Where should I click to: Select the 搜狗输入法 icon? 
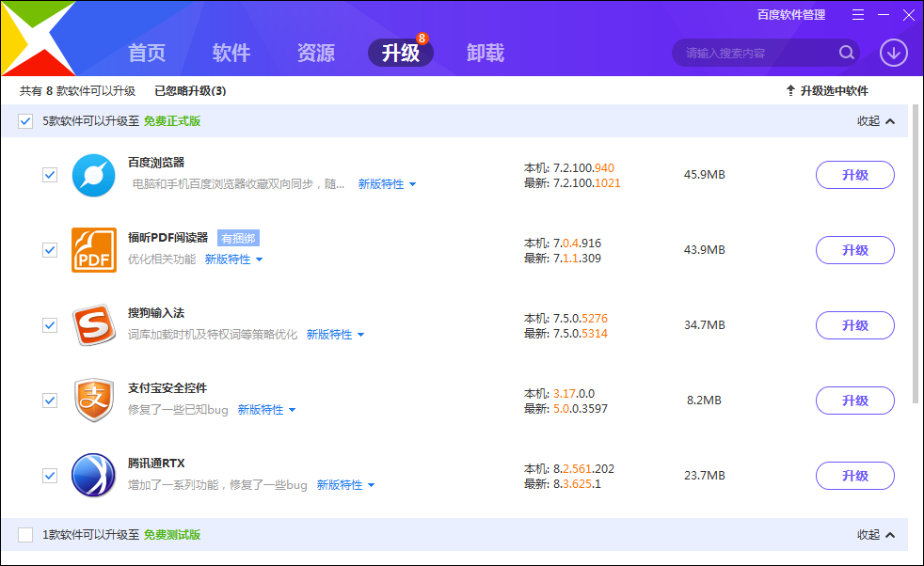[x=93, y=325]
